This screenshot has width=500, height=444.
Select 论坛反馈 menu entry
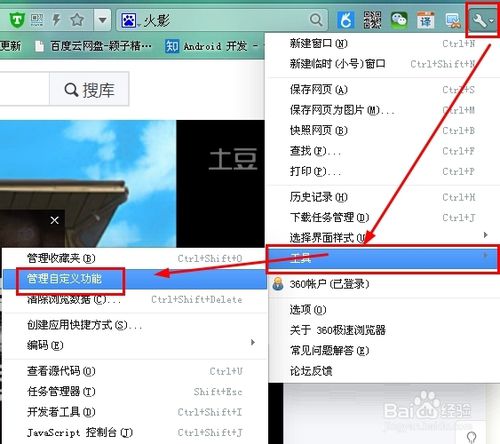[x=382, y=371]
